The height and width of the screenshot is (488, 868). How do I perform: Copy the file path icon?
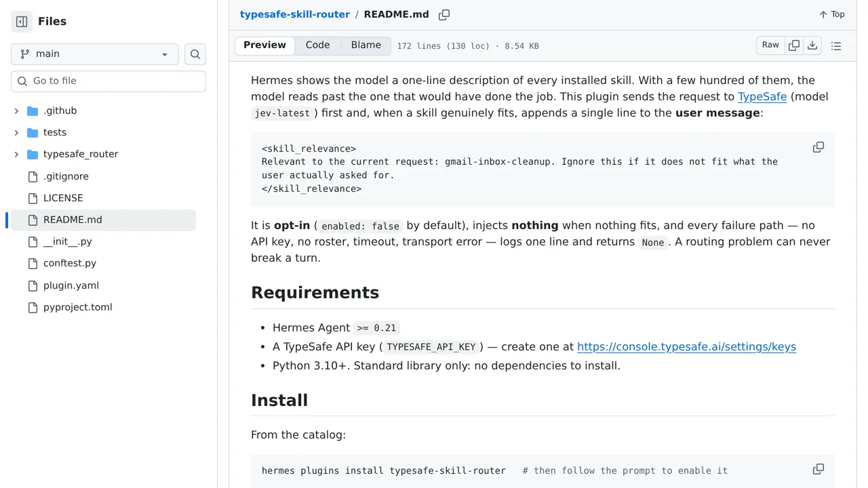tap(444, 15)
